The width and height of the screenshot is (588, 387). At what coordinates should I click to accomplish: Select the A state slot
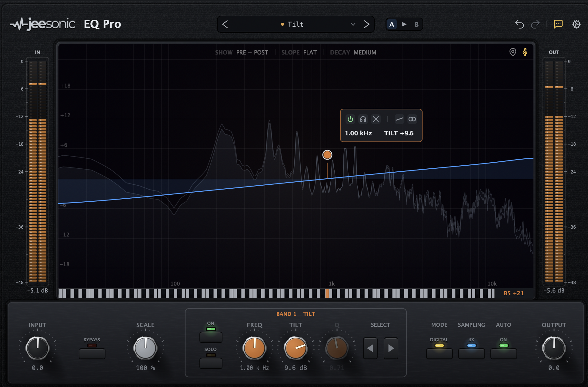click(392, 24)
